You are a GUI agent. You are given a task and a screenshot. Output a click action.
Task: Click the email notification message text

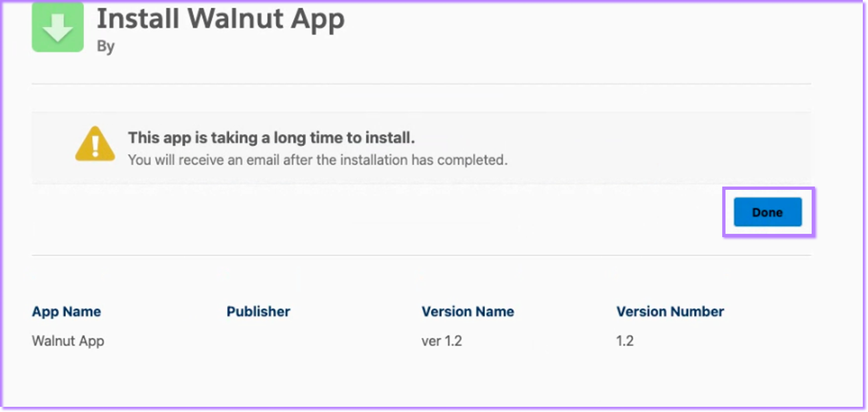[318, 160]
